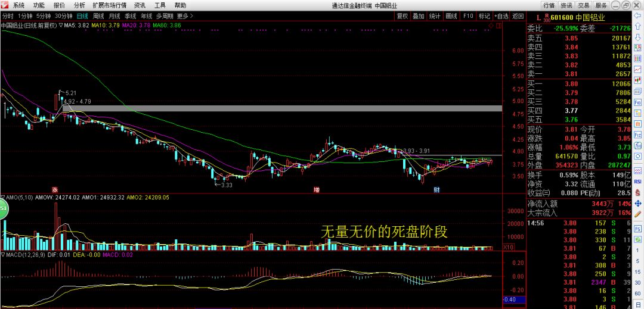Select the pencil drawing tool icon

pos(638,214)
